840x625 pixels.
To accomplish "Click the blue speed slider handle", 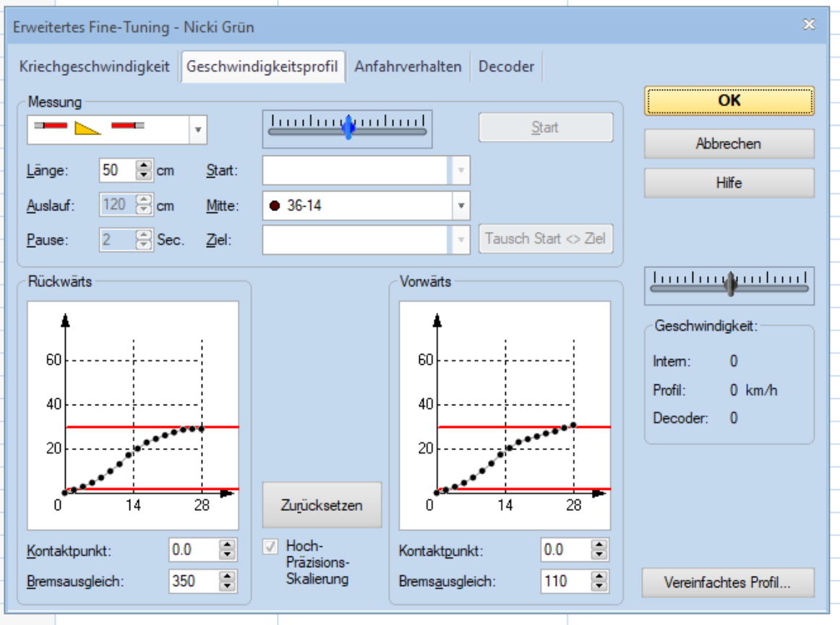I will point(349,127).
